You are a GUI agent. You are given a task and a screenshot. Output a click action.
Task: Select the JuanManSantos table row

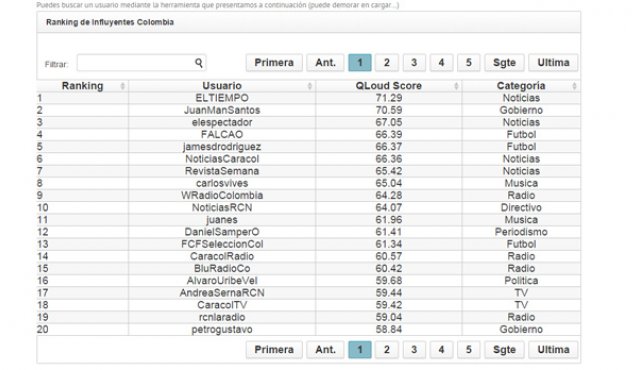coord(309,110)
